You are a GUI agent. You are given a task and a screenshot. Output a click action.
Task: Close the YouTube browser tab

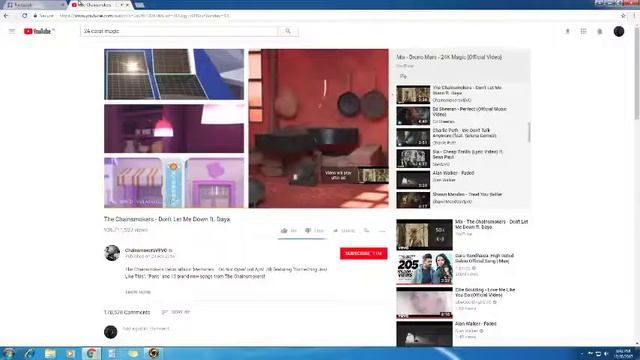click(127, 5)
